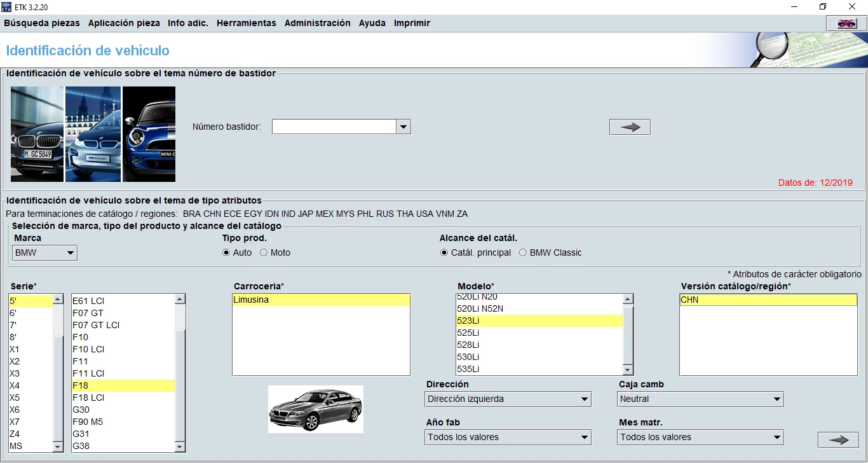This screenshot has width=868, height=463.
Task: Click the MINI Cooper front view thumbnail
Action: (149, 134)
